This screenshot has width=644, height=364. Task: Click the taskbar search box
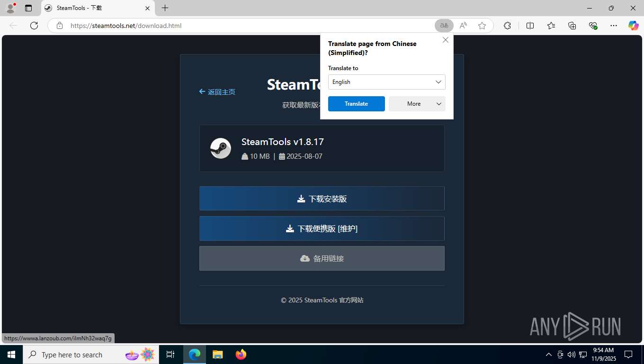pos(91,355)
